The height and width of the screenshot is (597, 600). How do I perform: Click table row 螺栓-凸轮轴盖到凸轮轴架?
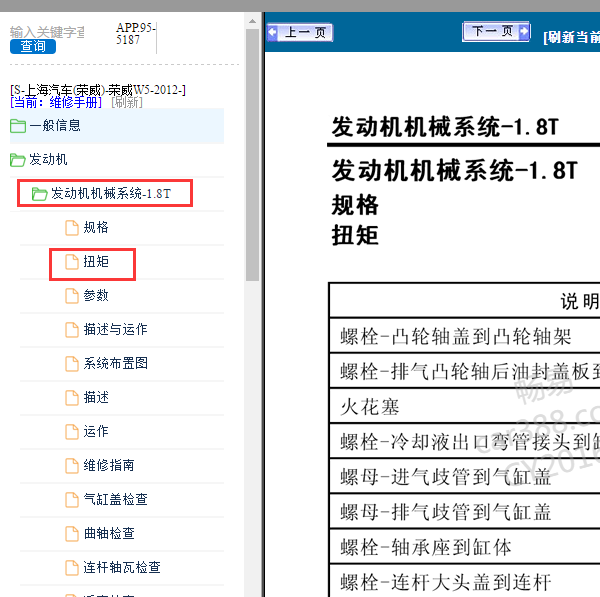[x=465, y=337]
